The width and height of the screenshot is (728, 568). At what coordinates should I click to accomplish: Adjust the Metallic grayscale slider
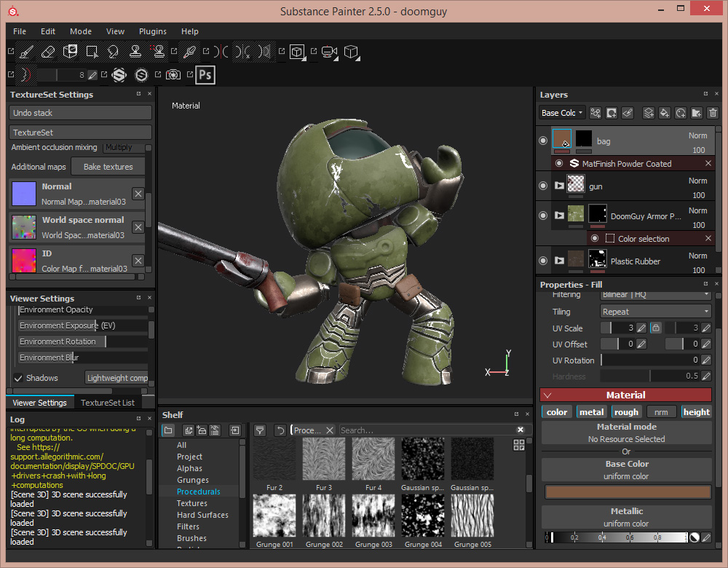pyautogui.click(x=616, y=537)
